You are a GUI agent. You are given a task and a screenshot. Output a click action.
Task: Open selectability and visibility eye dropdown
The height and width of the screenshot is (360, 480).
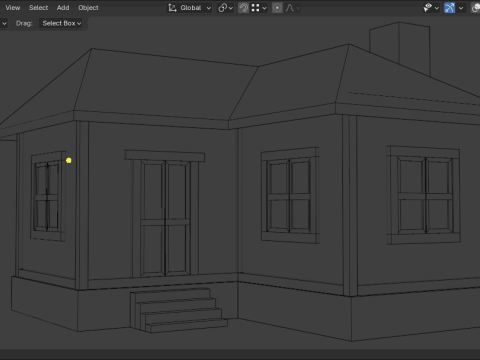click(431, 8)
